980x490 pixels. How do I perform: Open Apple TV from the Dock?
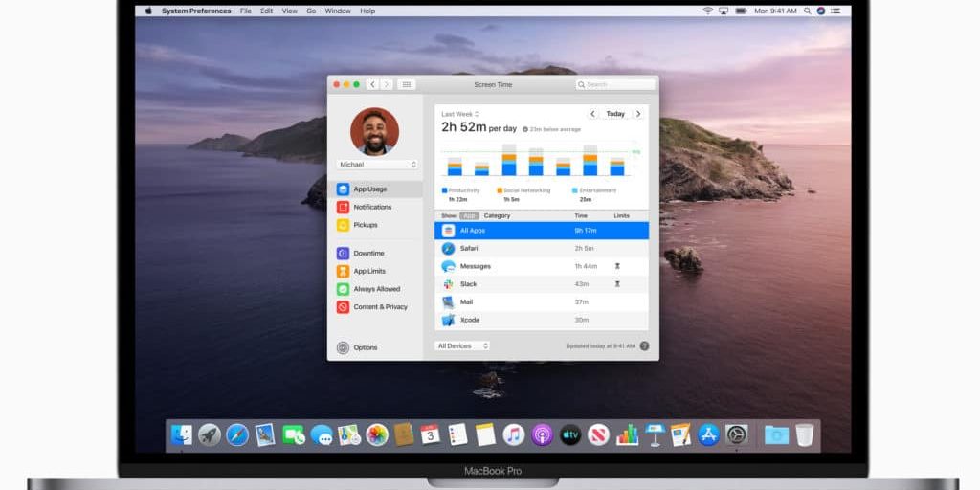tap(570, 435)
